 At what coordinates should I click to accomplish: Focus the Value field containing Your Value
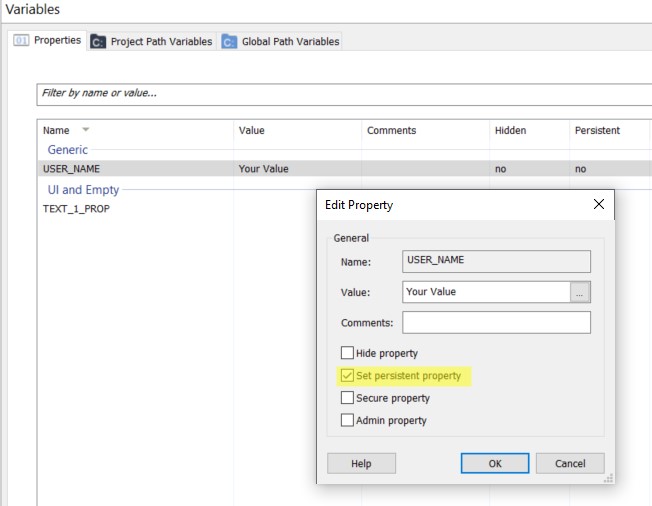[x=486, y=292]
